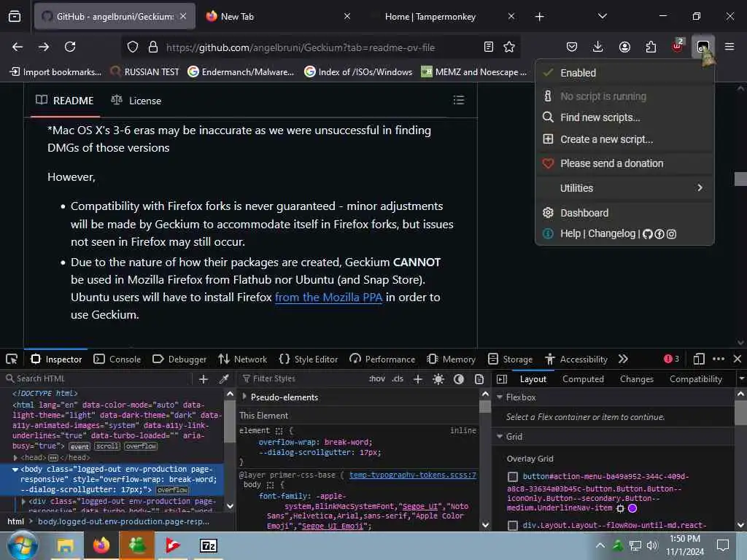Viewport: 747px width, 560px height.
Task: Bookmark this page with star icon
Action: click(x=508, y=47)
